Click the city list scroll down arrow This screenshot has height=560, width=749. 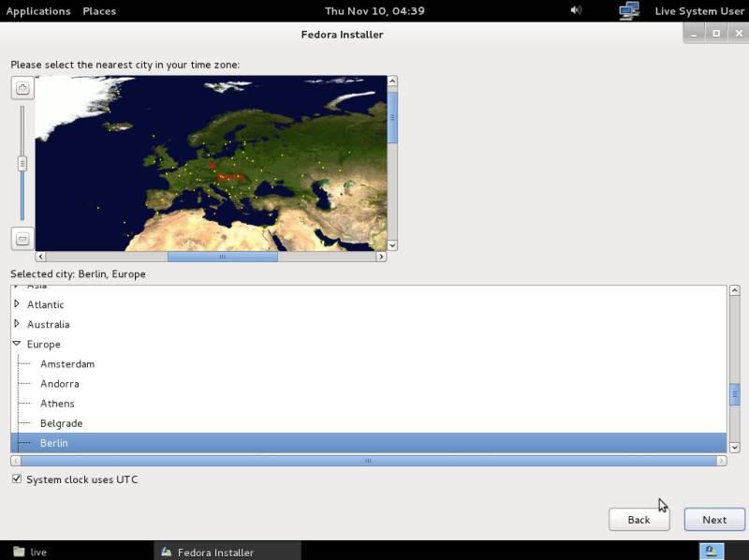(x=735, y=448)
